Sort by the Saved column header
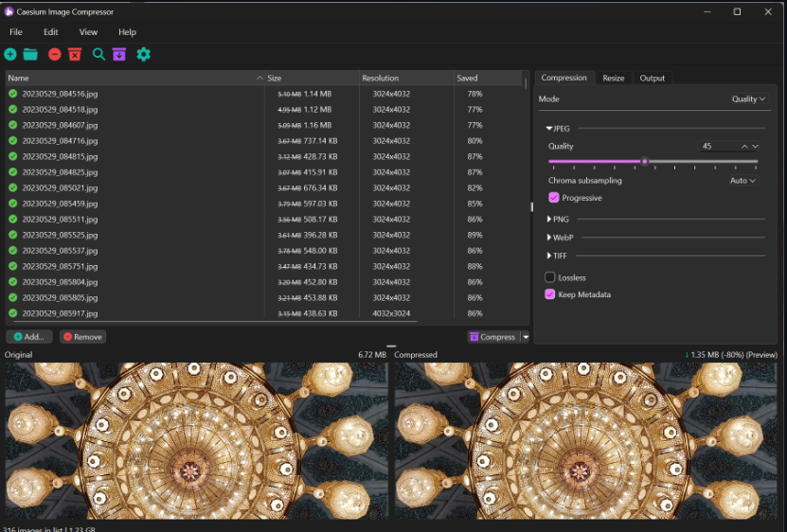787x532 pixels. point(488,78)
